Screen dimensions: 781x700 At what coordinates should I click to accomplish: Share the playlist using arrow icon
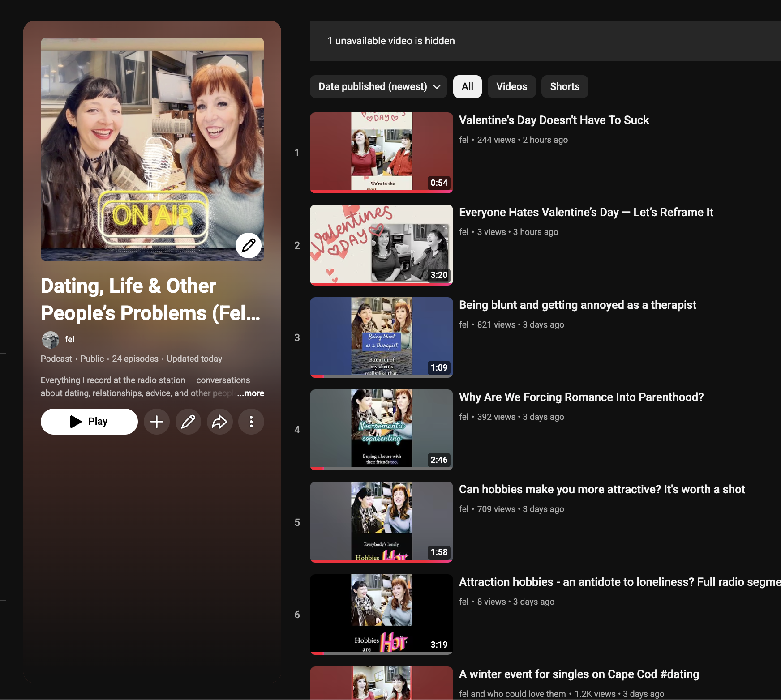point(220,422)
